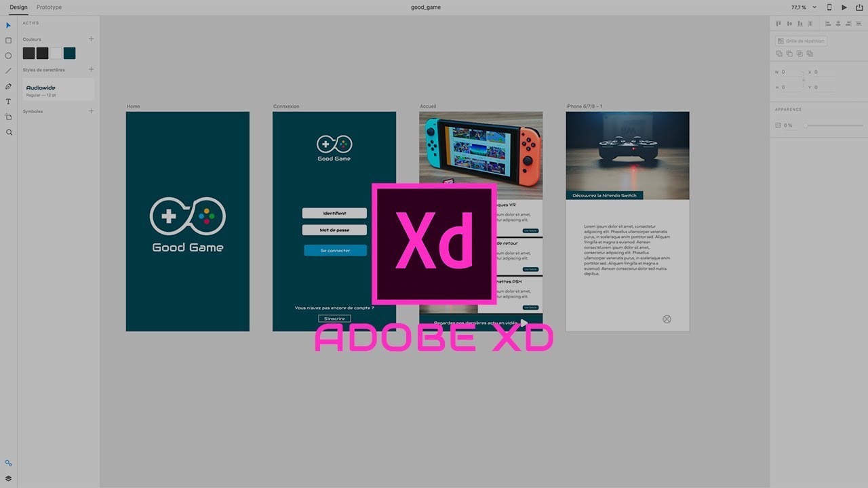Apply the Intersect boolean operation
This screenshot has height=488, width=868.
pos(800,54)
